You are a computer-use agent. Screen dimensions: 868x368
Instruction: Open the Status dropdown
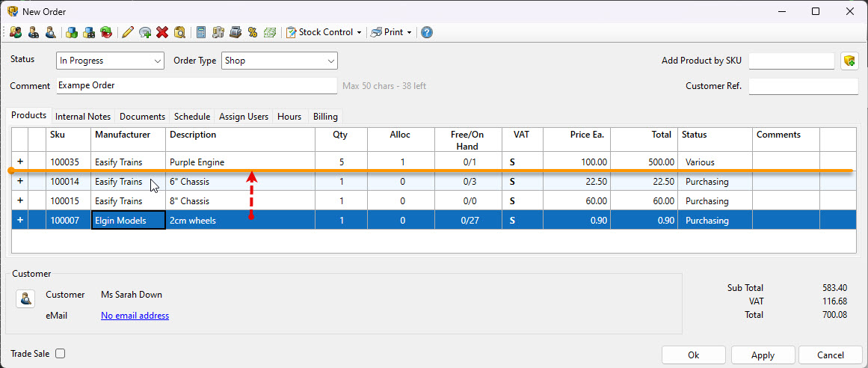[x=110, y=61]
